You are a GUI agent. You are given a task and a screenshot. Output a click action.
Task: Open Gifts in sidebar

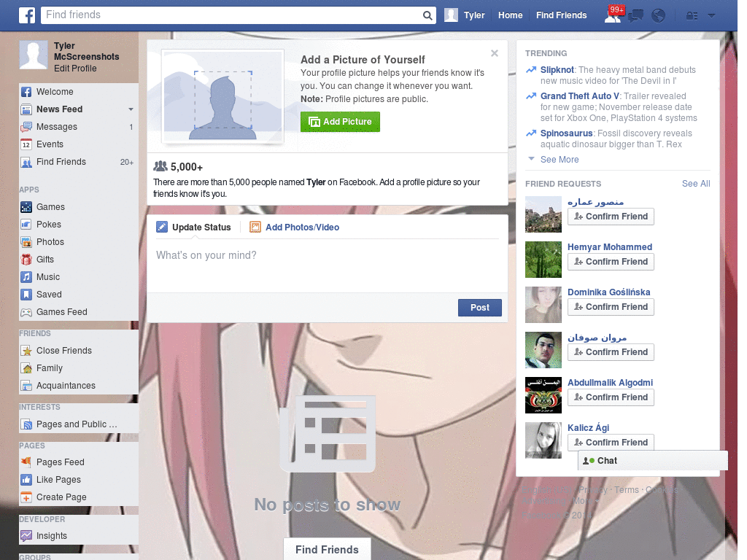pyautogui.click(x=79, y=260)
